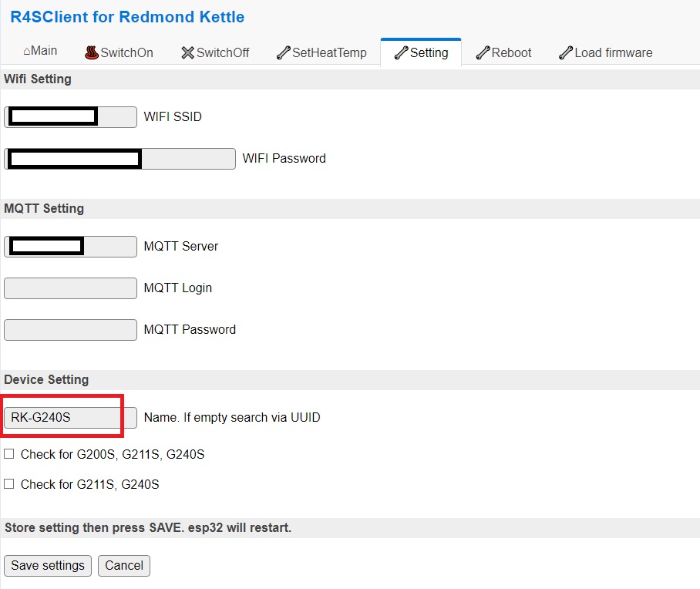Click into the MQTT Login field
The image size is (700, 589).
point(70,288)
